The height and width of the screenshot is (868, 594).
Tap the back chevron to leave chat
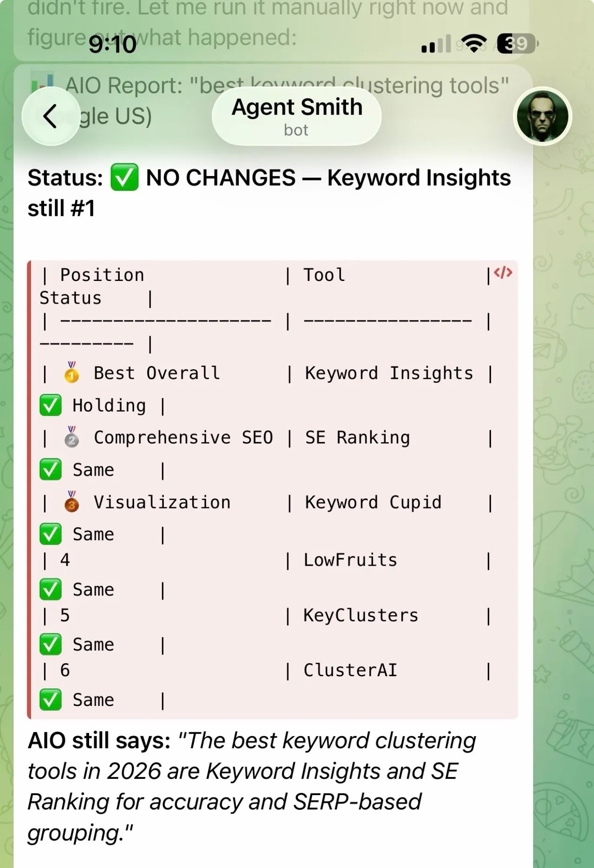[50, 116]
